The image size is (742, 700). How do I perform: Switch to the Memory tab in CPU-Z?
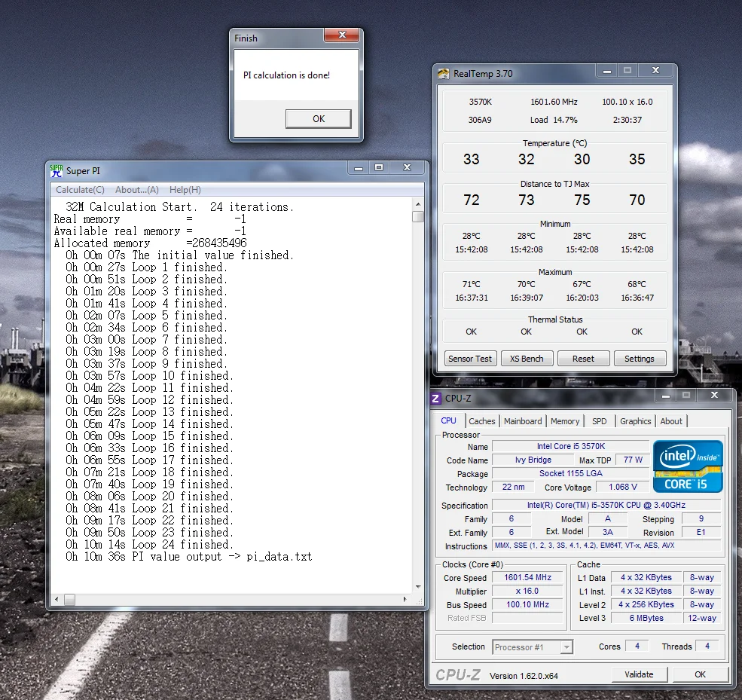pyautogui.click(x=564, y=421)
